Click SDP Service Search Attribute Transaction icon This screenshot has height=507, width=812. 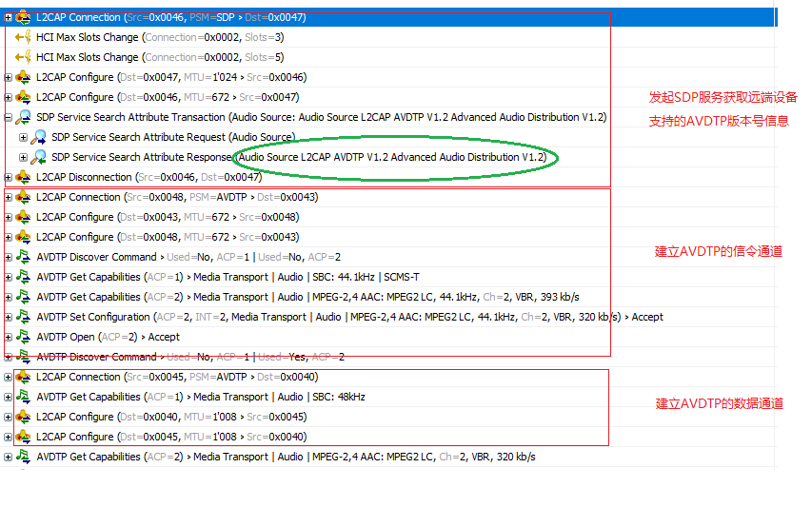pos(23,117)
